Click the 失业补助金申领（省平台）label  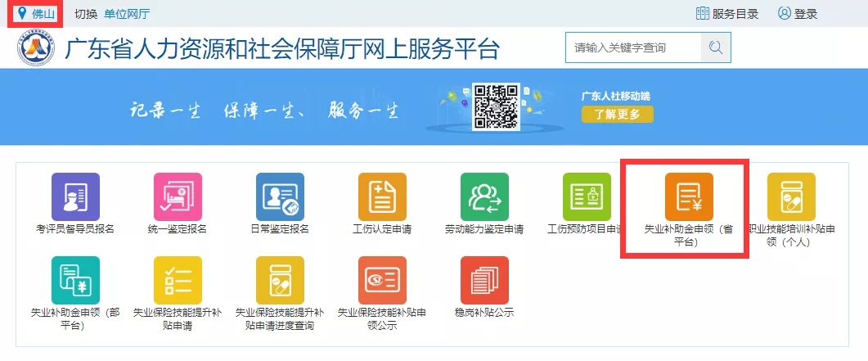(689, 235)
